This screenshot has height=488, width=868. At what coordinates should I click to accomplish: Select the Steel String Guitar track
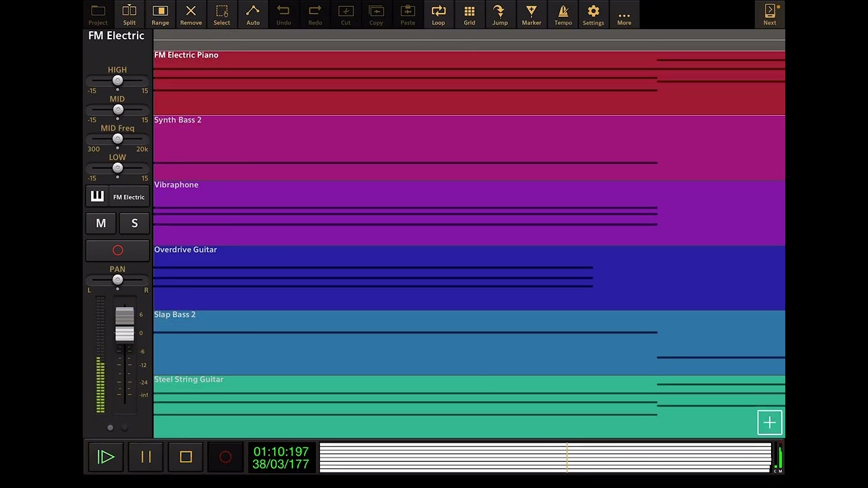(x=469, y=407)
